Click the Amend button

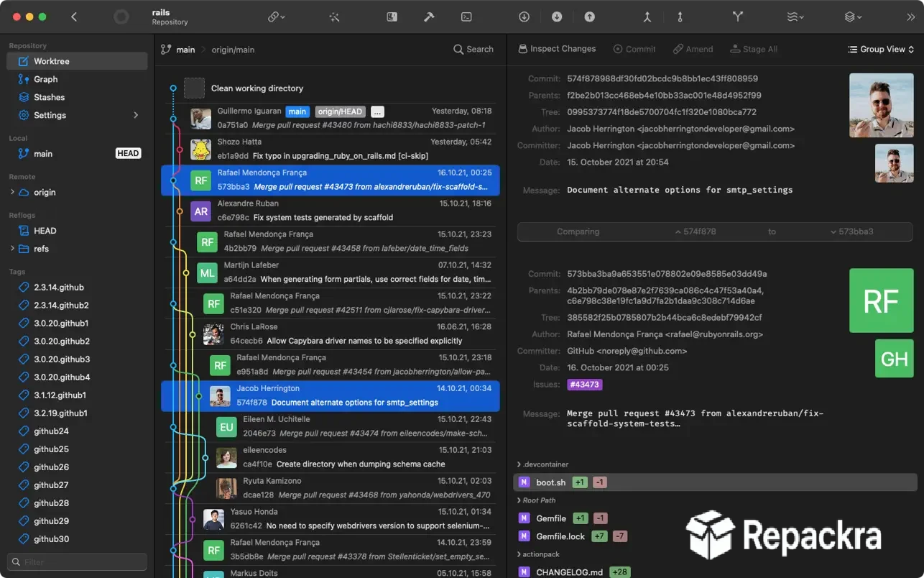tap(693, 49)
